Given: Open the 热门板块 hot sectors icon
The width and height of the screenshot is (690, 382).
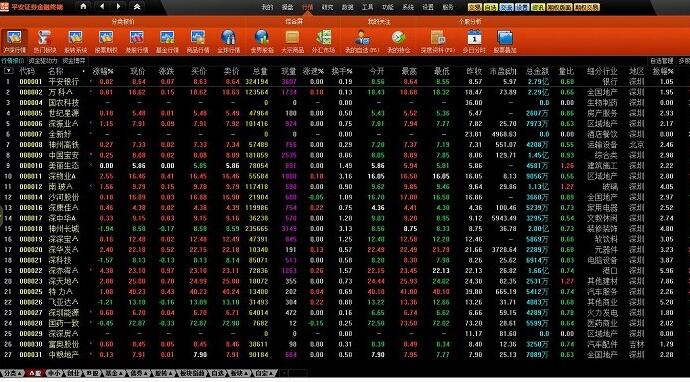Looking at the screenshot, I should tap(45, 41).
